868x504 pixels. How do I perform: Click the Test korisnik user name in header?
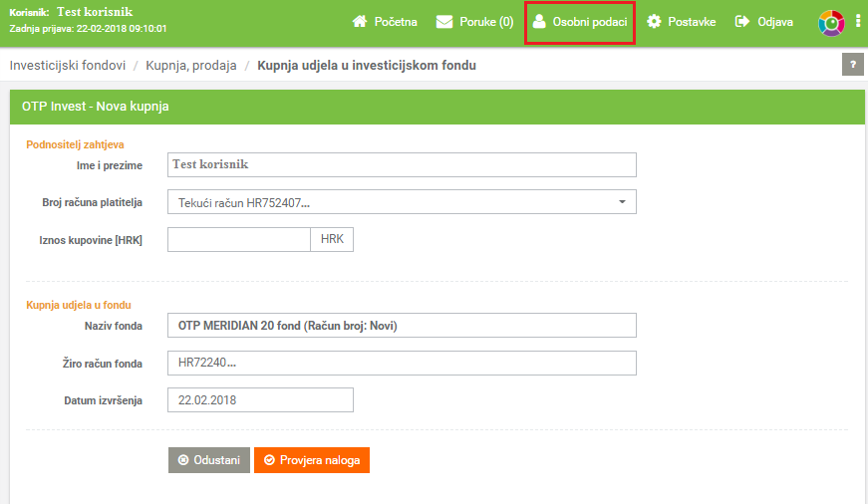coord(95,12)
